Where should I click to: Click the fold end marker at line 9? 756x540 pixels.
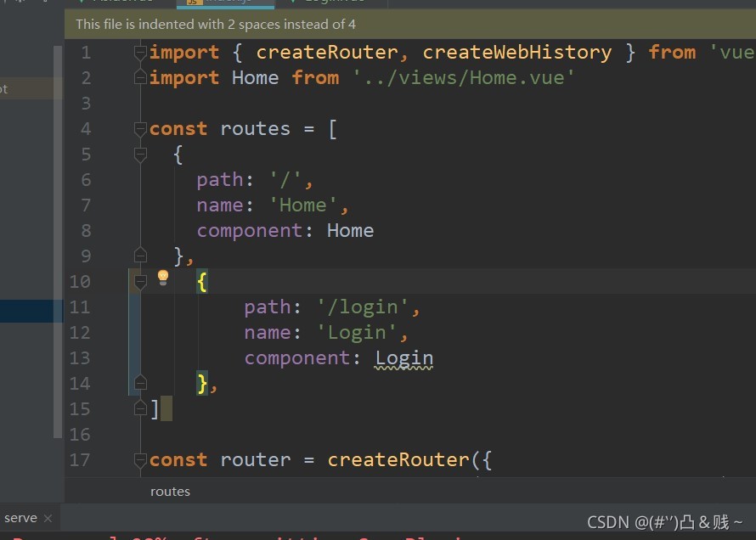[140, 256]
